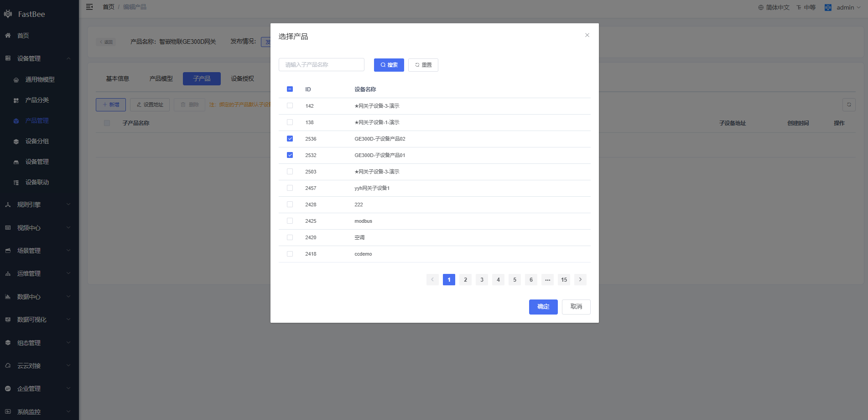Switch to the 基本信息 tab
Viewport: 868px width, 420px height.
coord(118,79)
